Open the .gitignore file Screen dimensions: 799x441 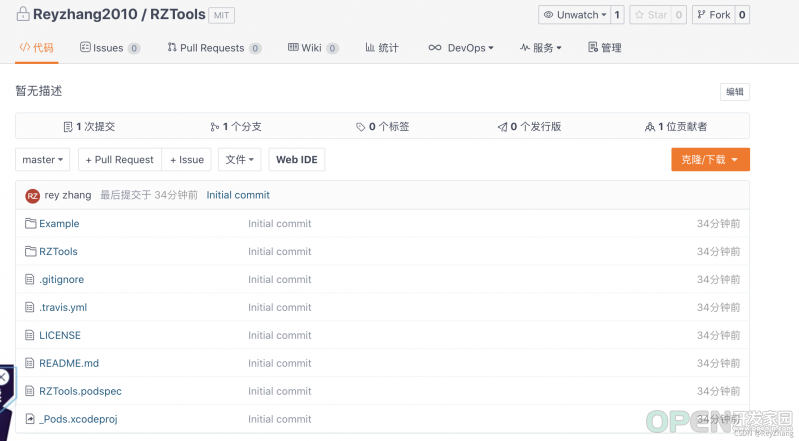point(62,279)
